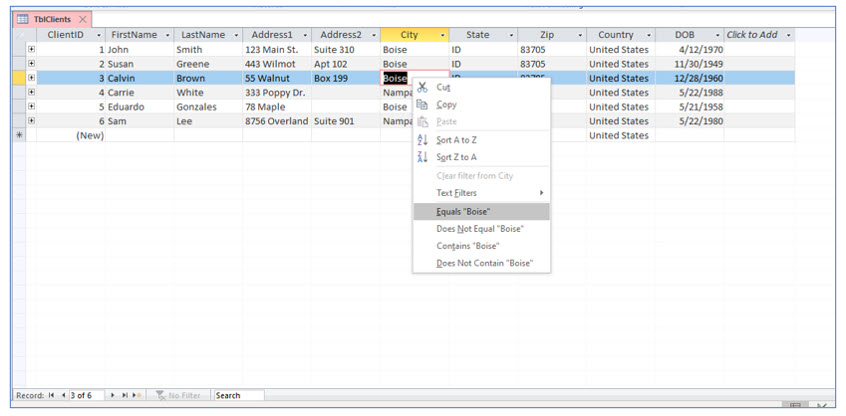The height and width of the screenshot is (416, 846).
Task: Click the "Box 199" Address2 cell
Action: click(346, 78)
